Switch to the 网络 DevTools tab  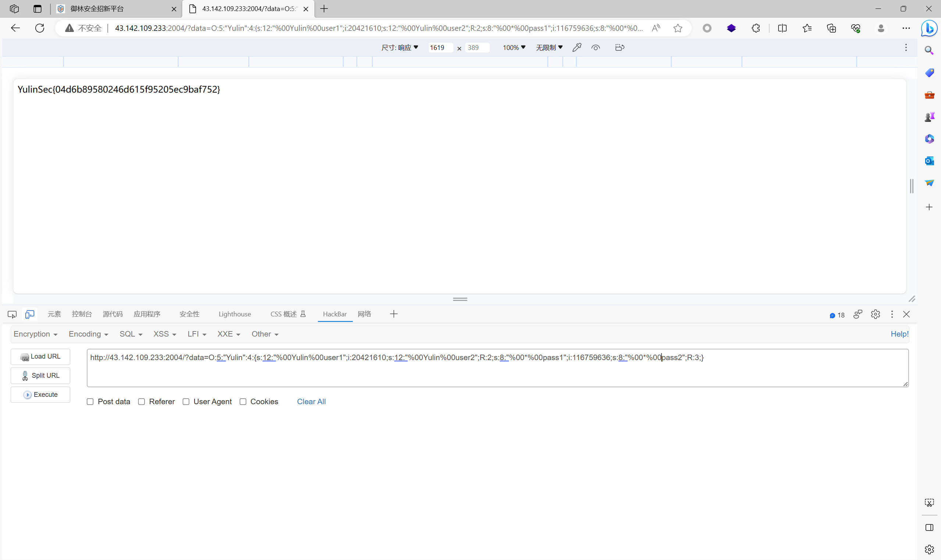point(364,314)
